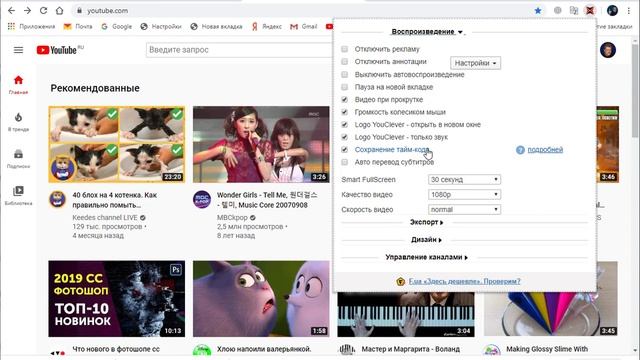The image size is (640, 360).
Task: Open the Почта mail bookmark
Action: (78, 26)
